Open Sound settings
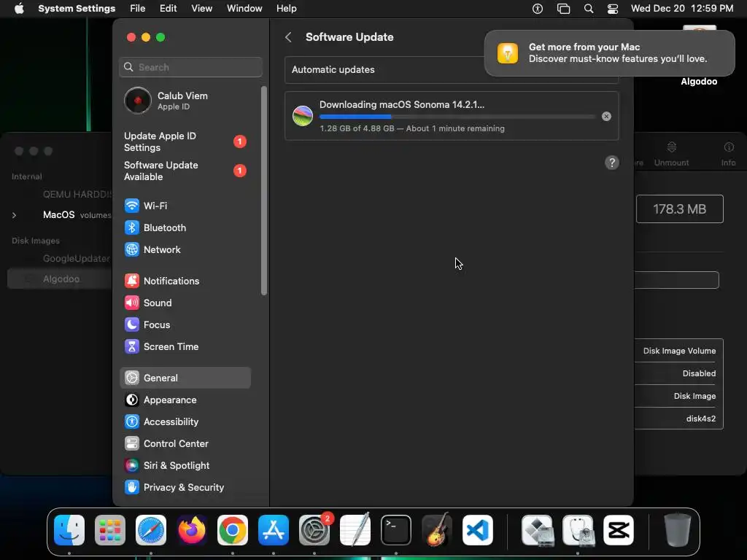The width and height of the screenshot is (747, 560). coord(185,303)
